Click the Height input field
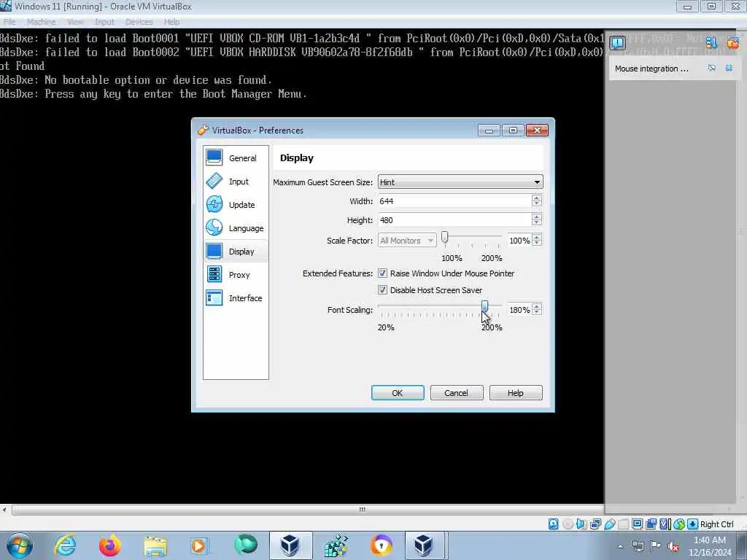747x560 pixels. [x=454, y=219]
